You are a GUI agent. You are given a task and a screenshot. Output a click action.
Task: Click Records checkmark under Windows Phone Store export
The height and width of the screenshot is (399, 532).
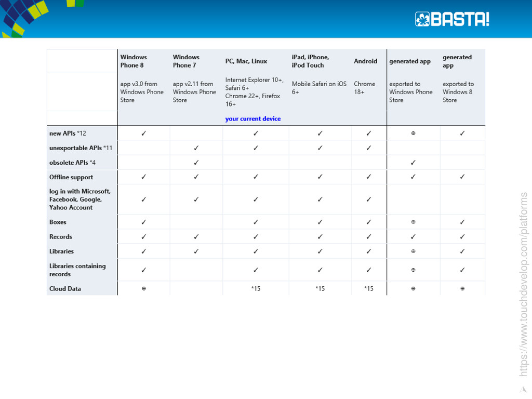413,237
